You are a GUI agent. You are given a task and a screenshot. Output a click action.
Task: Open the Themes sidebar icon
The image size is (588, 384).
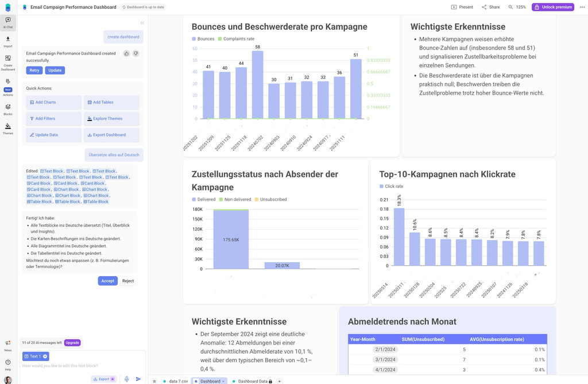(8, 128)
